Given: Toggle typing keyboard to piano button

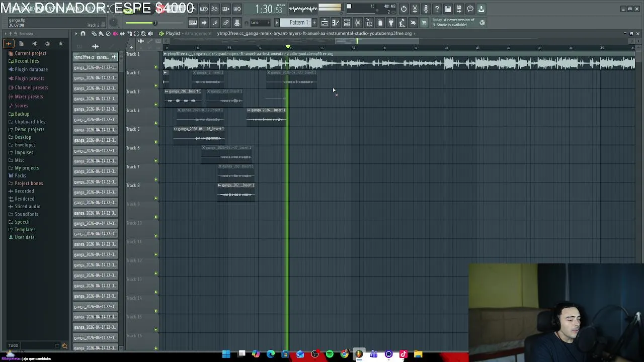Looking at the screenshot, I should point(193,23).
